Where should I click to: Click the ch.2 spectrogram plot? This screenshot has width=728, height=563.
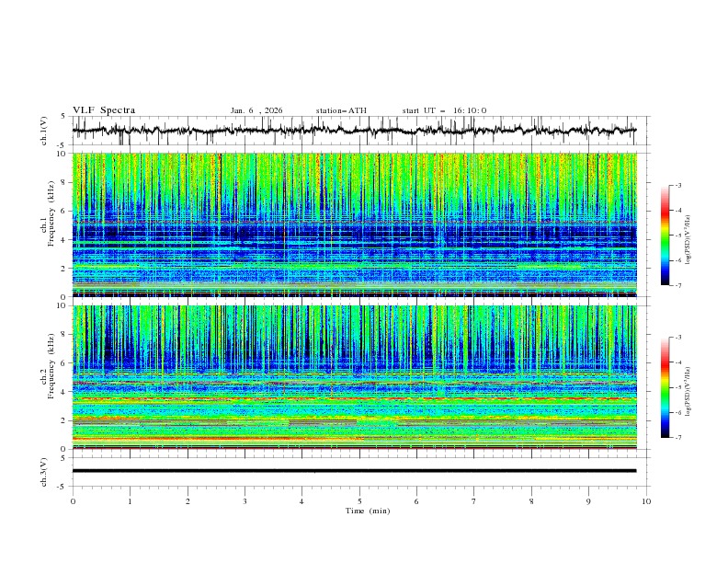(355, 377)
